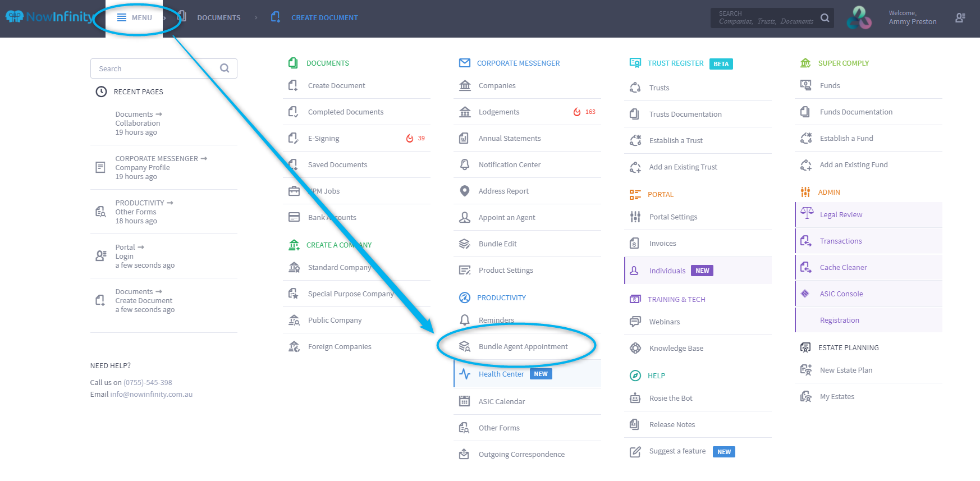980x481 pixels.
Task: Open the hamburger MENU button
Action: [x=135, y=18]
